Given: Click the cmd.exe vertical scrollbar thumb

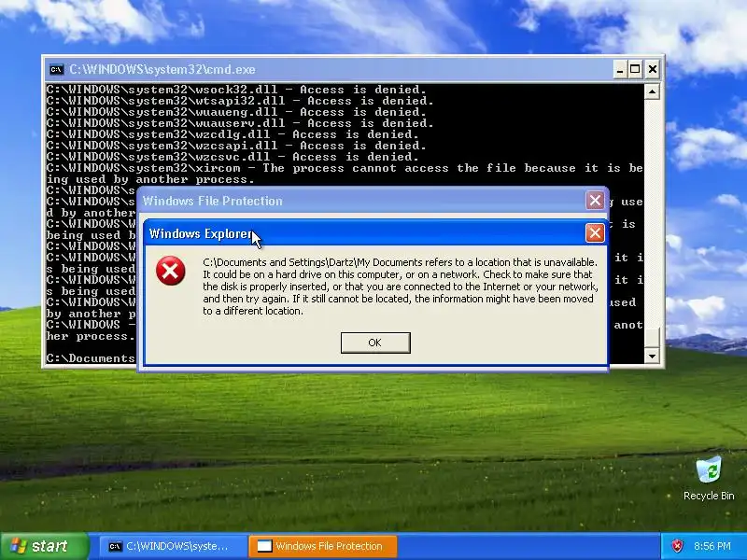Looking at the screenshot, I should coord(652,338).
